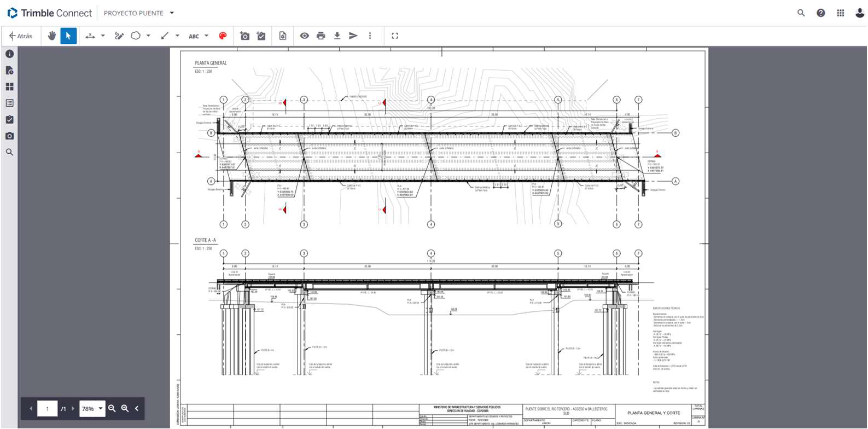Share the file with the send icon
Viewport: 868px width, 429px height.
353,36
